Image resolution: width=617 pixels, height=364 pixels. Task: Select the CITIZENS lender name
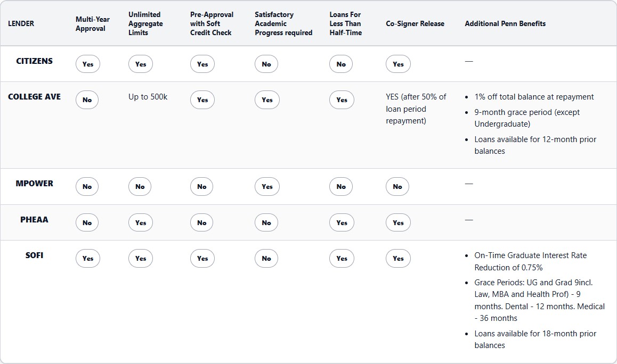click(35, 61)
